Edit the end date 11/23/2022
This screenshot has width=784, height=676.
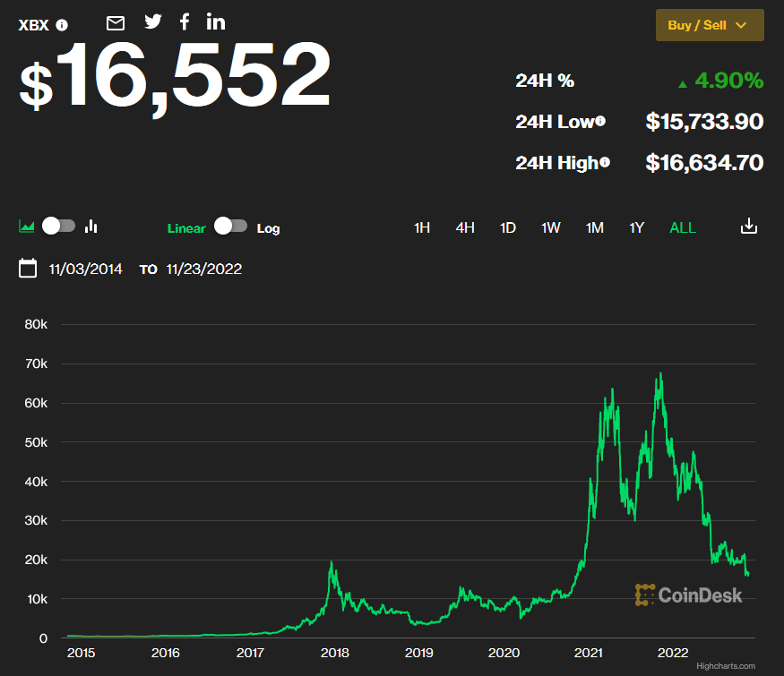pyautogui.click(x=204, y=270)
